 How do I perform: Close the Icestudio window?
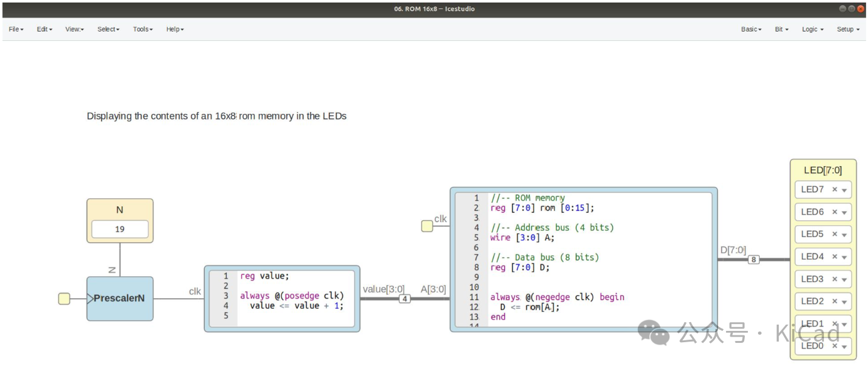(x=860, y=9)
